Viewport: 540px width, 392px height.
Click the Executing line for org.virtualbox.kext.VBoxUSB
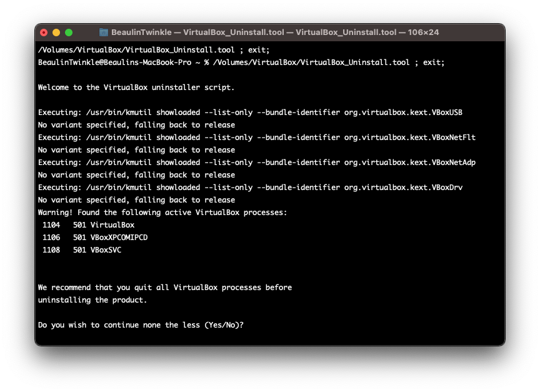[250, 113]
